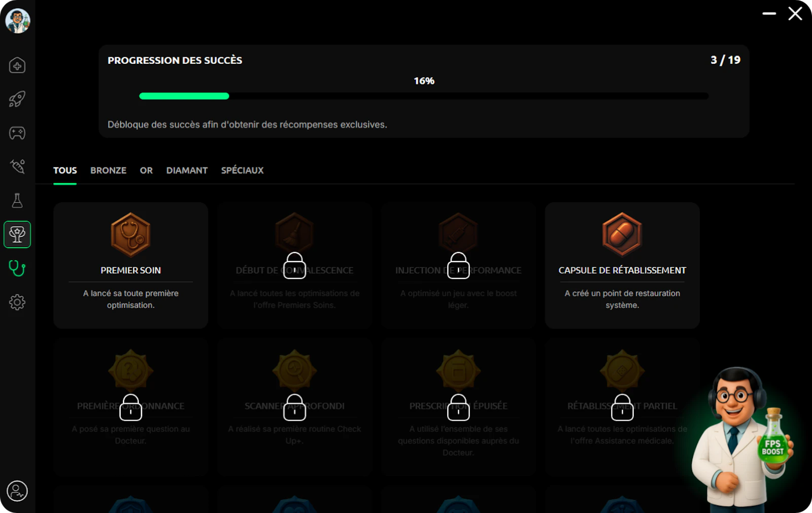The width and height of the screenshot is (812, 513).
Task: Click the lock on Première Ordonnance
Action: point(130,407)
